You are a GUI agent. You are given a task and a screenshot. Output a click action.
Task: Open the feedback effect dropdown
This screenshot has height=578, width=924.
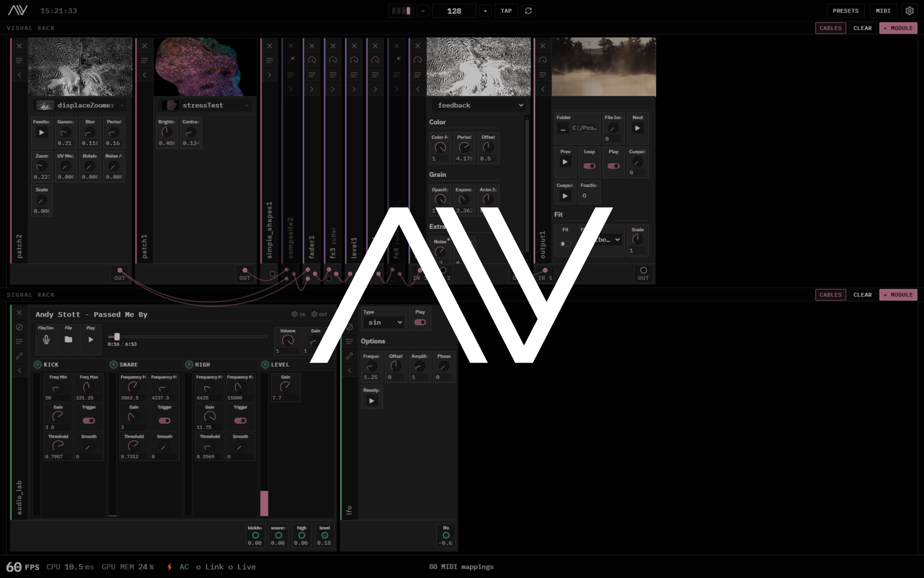478,105
